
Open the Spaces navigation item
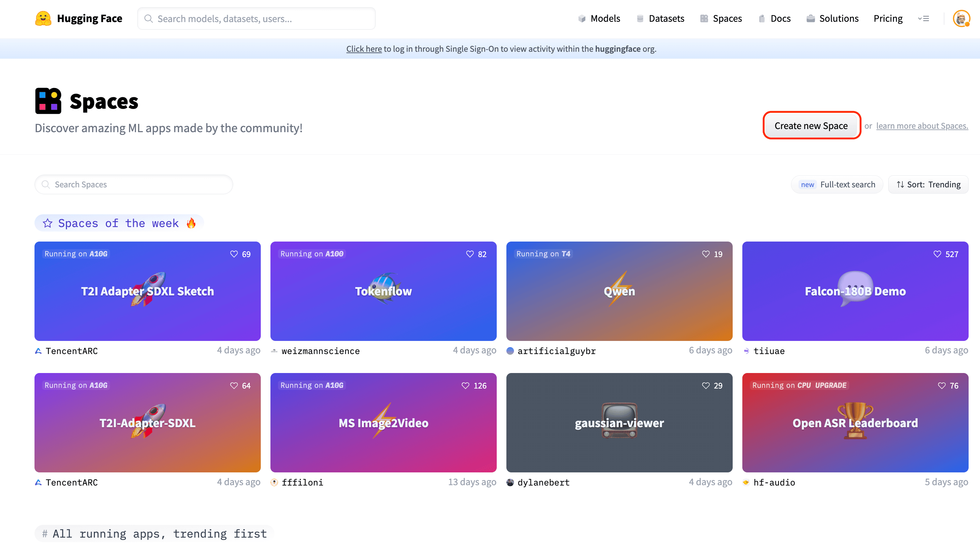[x=721, y=18]
